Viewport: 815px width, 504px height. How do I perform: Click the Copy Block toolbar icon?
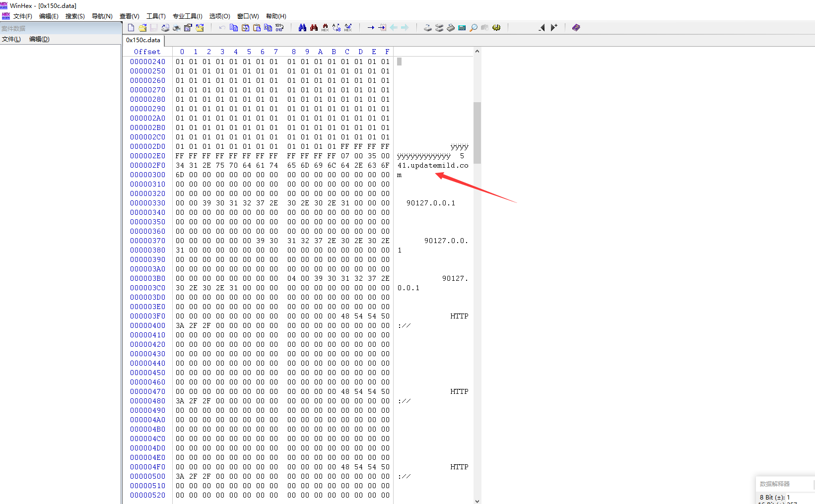(x=234, y=28)
